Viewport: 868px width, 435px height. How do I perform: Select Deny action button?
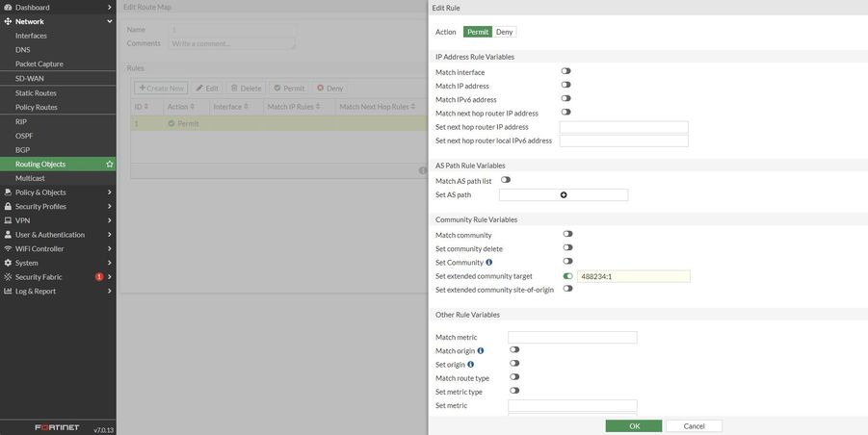504,32
